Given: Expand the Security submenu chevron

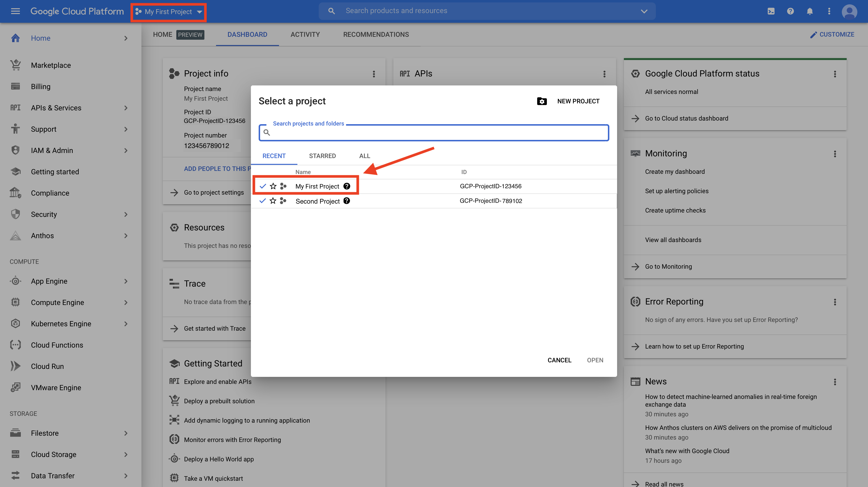Looking at the screenshot, I should [x=126, y=214].
